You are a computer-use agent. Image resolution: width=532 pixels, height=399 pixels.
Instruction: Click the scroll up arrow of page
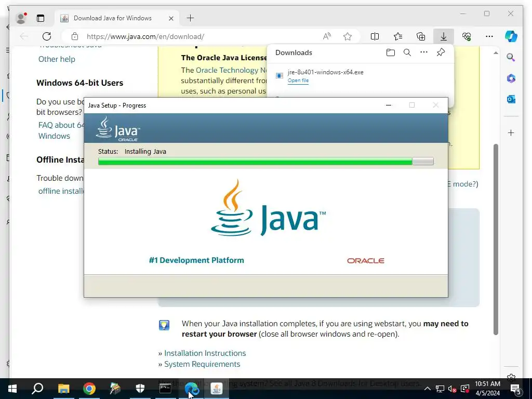(496, 53)
